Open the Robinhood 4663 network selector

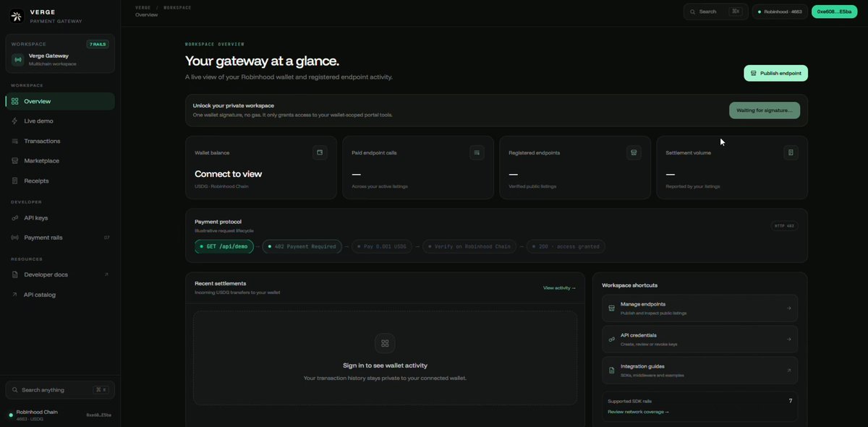pyautogui.click(x=780, y=12)
